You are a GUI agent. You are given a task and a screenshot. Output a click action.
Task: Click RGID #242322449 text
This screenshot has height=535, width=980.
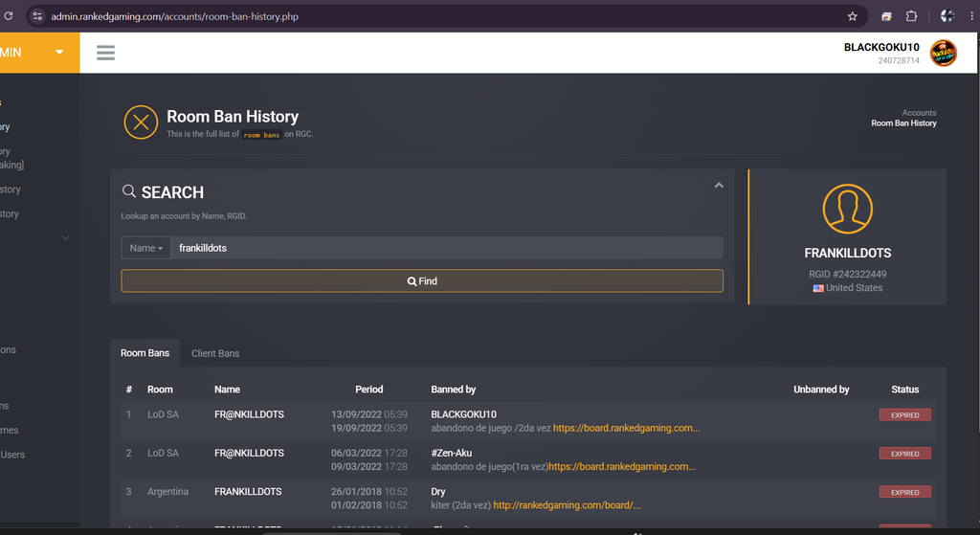848,275
